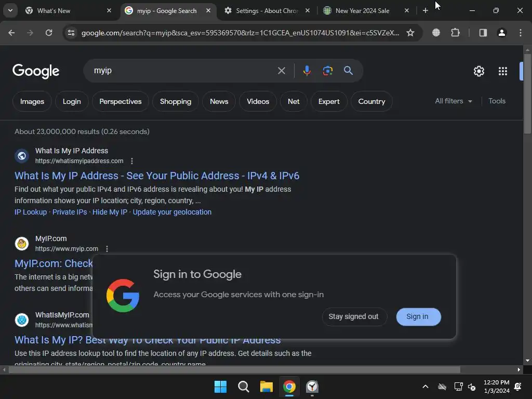This screenshot has height=399, width=532.
Task: Open the Windows Start menu
Action: [x=220, y=387]
